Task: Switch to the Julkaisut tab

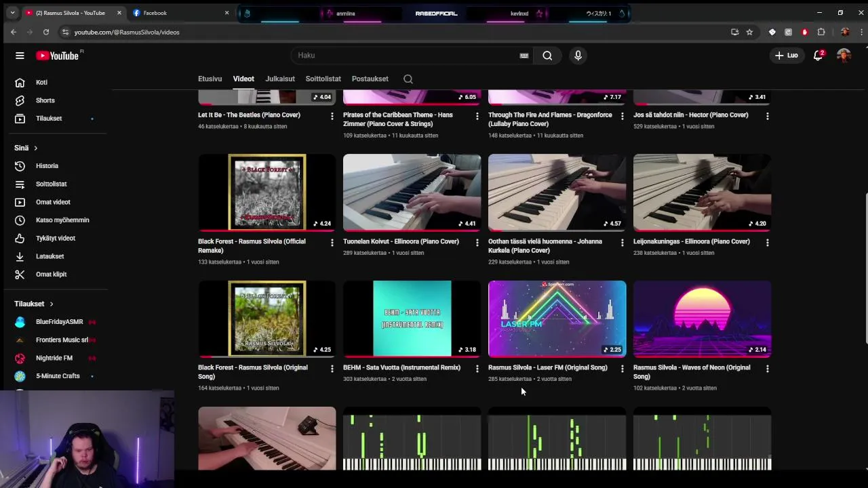Action: click(280, 79)
